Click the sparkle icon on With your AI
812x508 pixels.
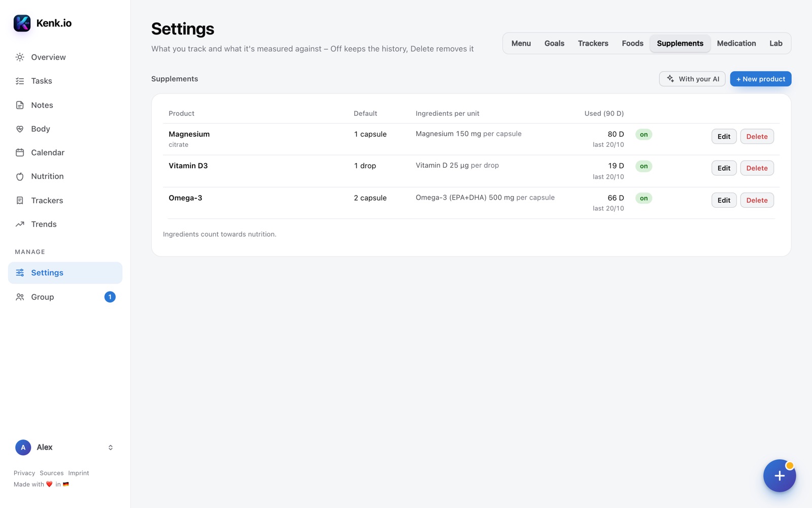670,79
